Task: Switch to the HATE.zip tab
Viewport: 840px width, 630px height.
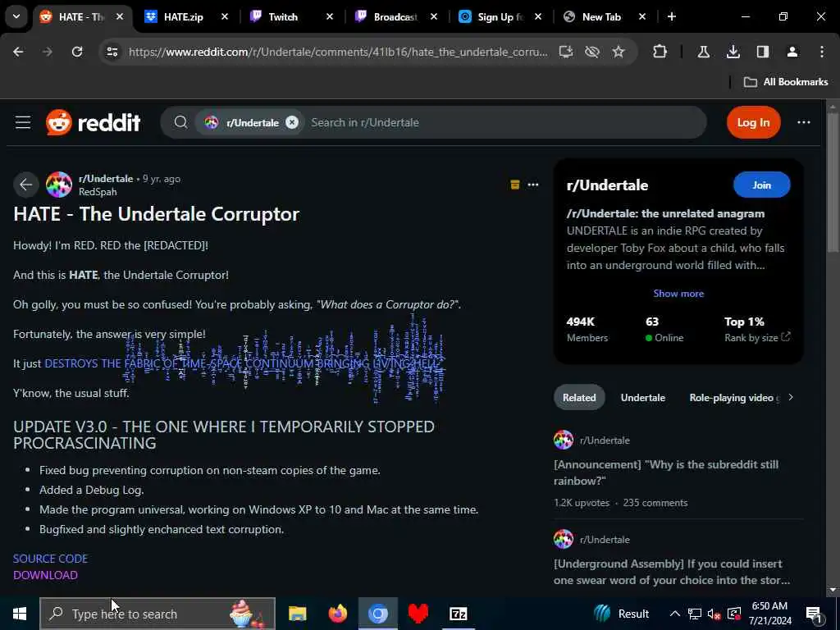Action: pyautogui.click(x=183, y=17)
